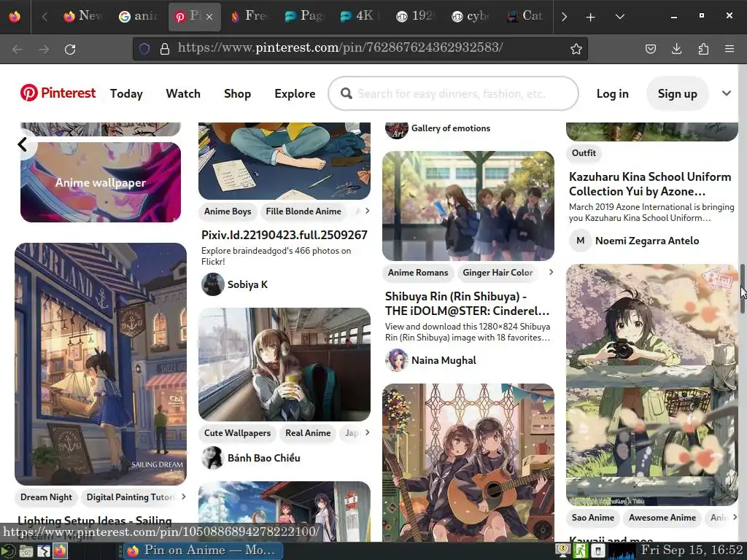The width and height of the screenshot is (747, 560).
Task: Switch to the cyb browser tab
Action: (x=471, y=17)
